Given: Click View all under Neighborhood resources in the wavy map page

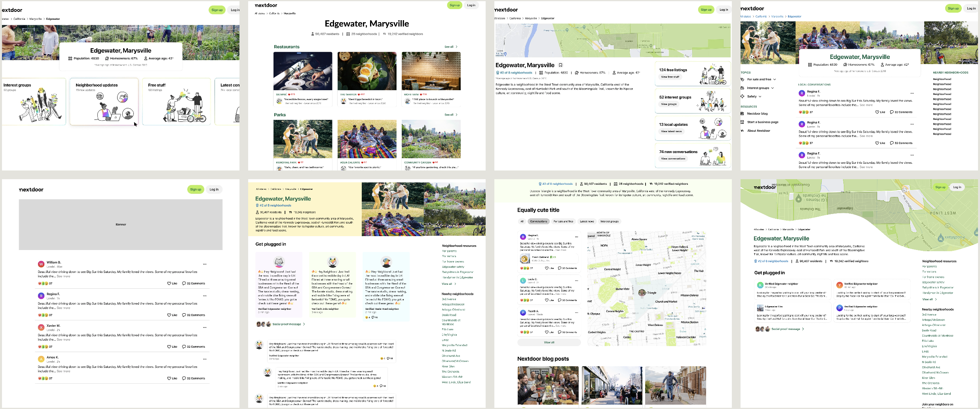Looking at the screenshot, I should tap(929, 299).
